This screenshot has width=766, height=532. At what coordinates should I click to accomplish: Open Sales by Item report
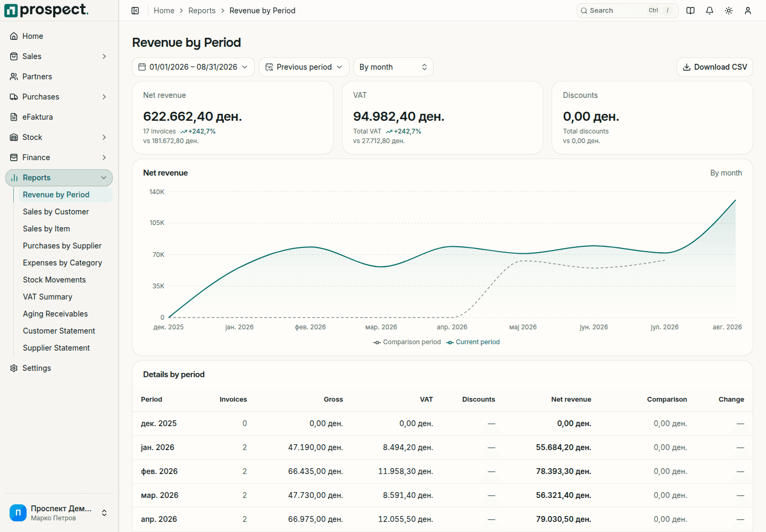click(x=46, y=229)
